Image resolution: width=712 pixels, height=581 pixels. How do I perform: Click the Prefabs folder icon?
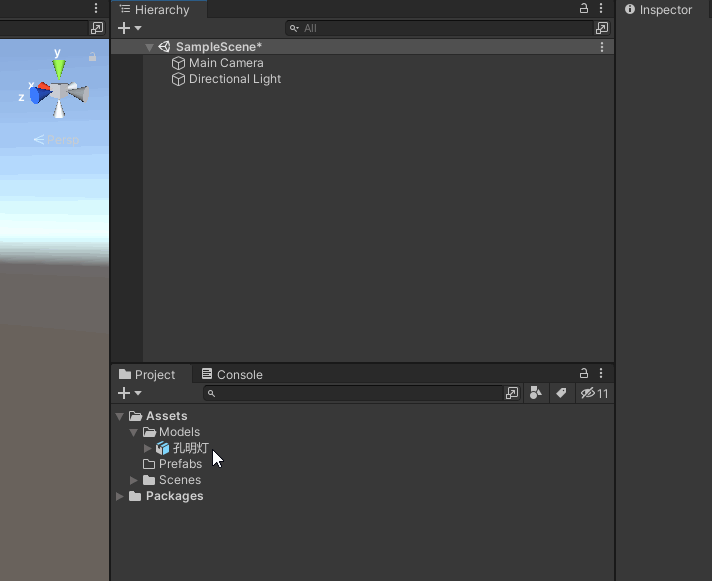pos(149,464)
